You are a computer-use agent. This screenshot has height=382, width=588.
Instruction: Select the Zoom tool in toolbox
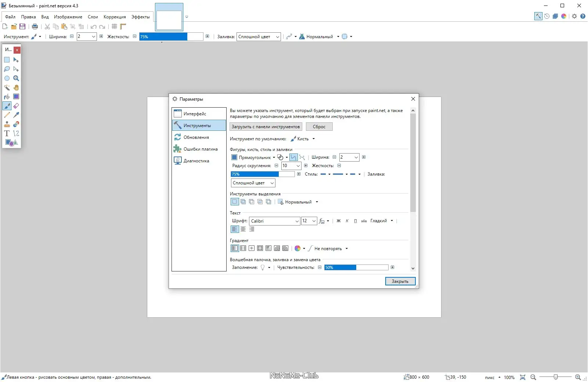coord(16,78)
